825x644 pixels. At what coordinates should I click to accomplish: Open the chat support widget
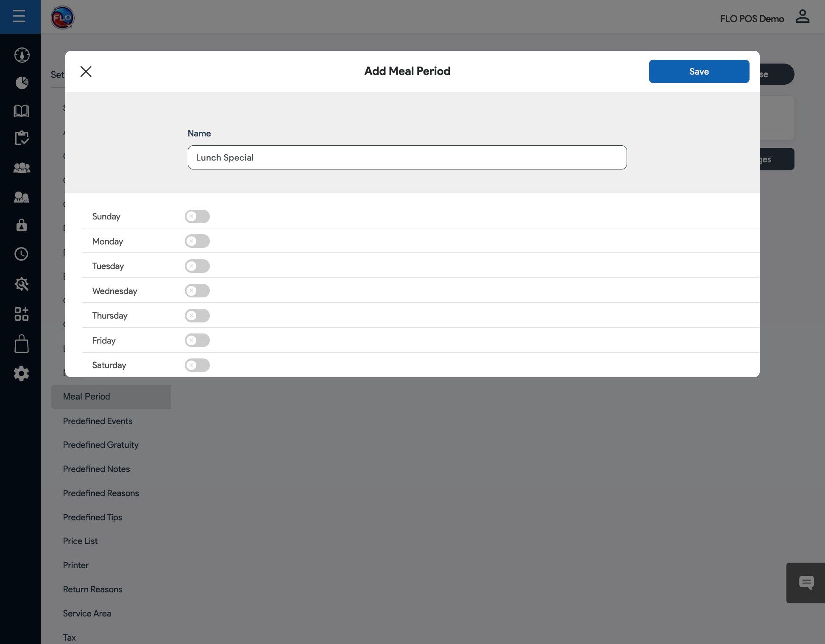coord(806,583)
